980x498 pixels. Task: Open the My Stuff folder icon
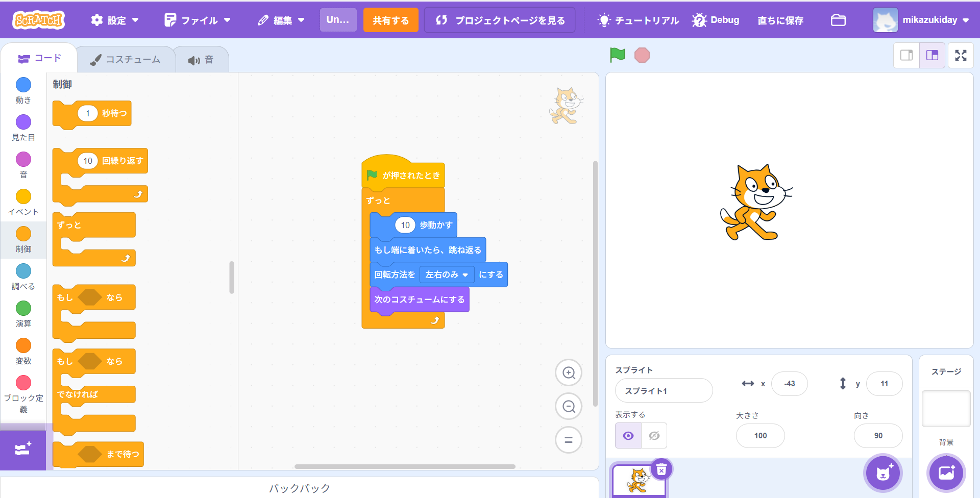coord(838,20)
